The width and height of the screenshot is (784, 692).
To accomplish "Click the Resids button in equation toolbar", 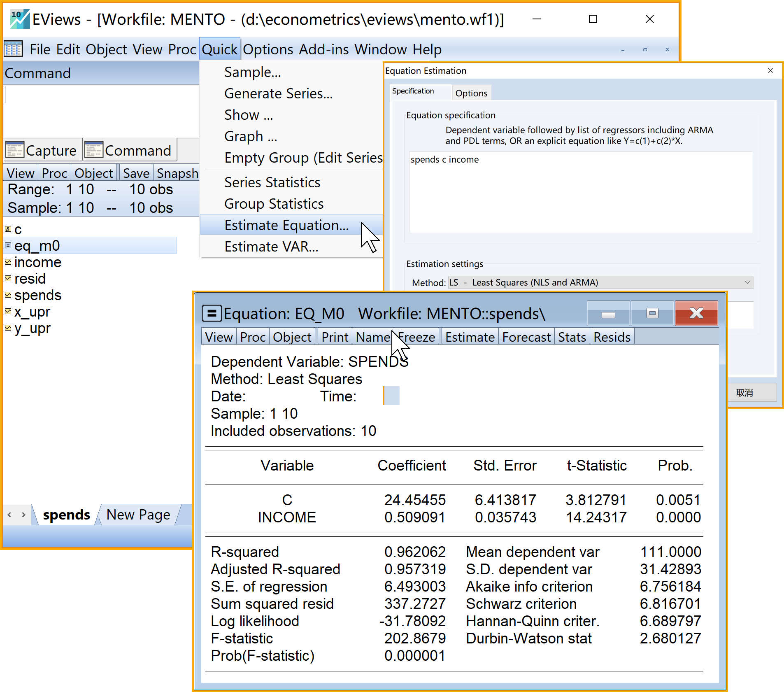I will [x=612, y=337].
